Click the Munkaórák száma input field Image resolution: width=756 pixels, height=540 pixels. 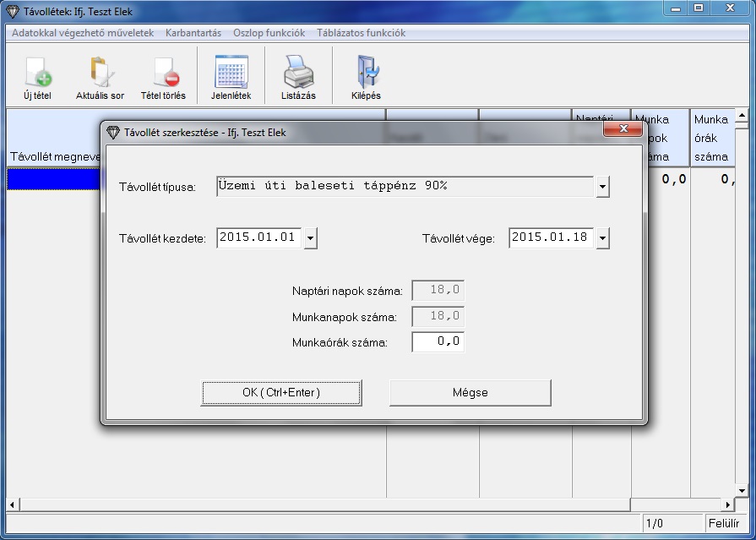[438, 342]
